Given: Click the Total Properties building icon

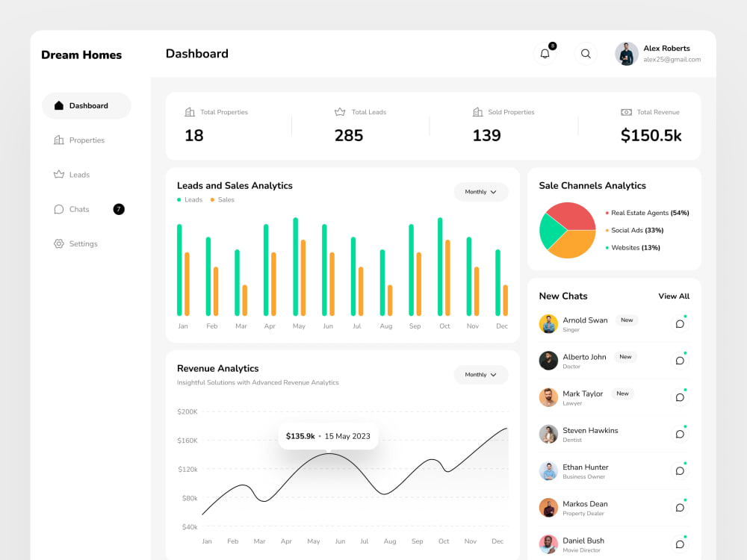Looking at the screenshot, I should click(x=190, y=112).
